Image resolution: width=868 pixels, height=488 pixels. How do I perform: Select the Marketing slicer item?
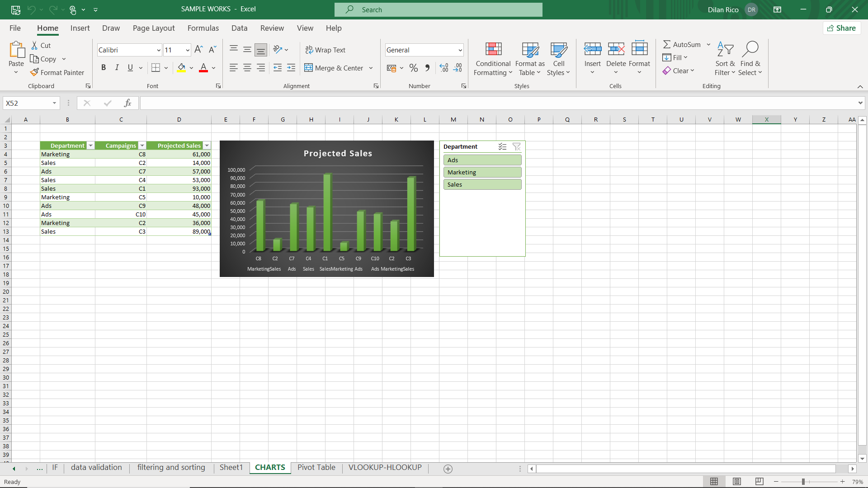pos(482,172)
